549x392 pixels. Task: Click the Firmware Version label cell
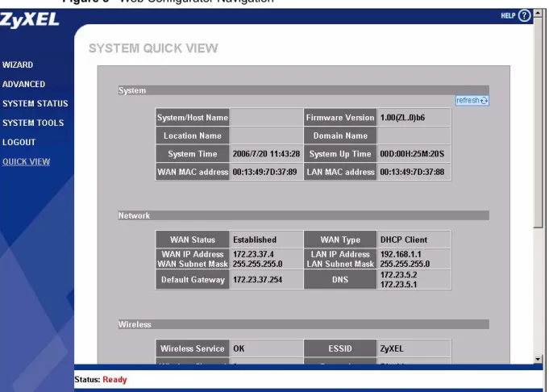click(340, 117)
